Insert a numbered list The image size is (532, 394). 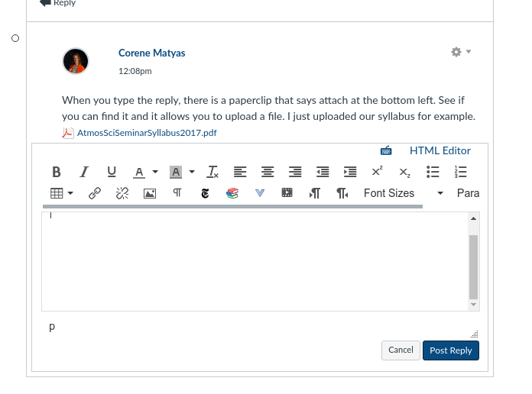[x=460, y=172]
